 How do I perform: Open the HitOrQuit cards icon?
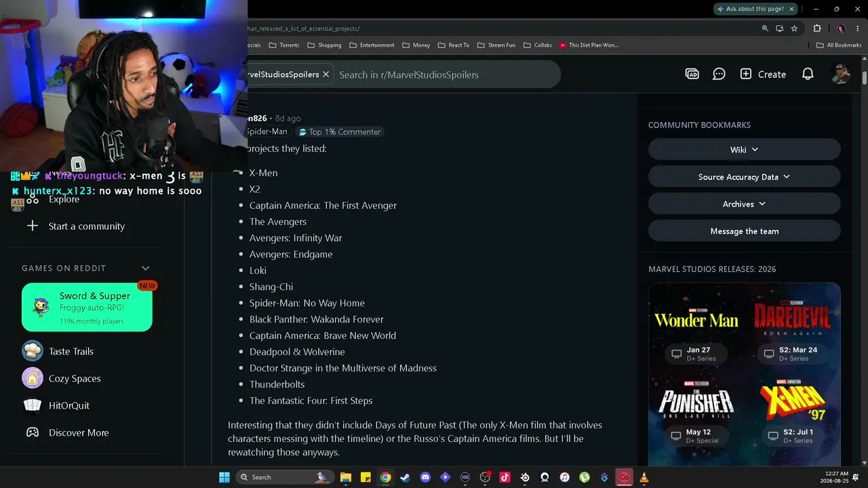33,405
